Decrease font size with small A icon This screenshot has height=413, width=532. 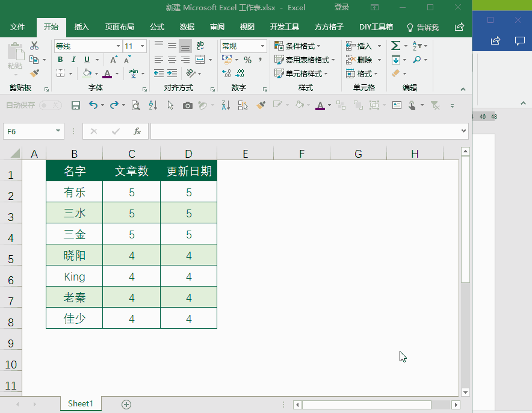(127, 60)
